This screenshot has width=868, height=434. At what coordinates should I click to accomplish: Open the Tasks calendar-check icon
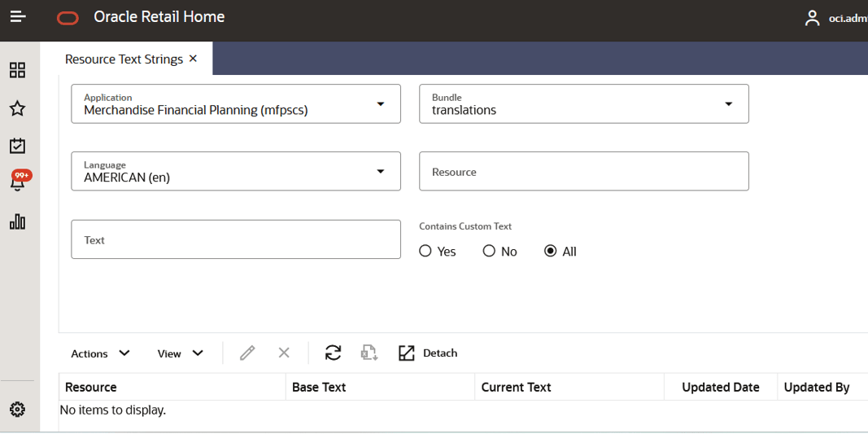[18, 146]
